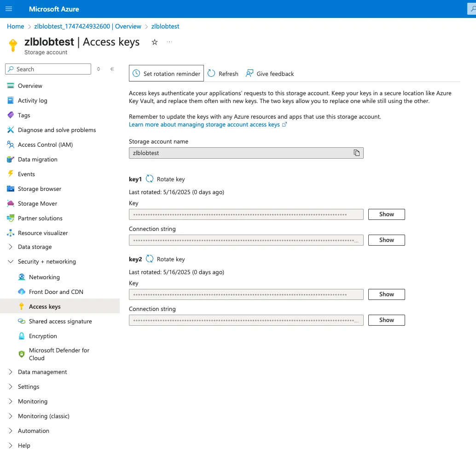Click the sidebar Search field
Screen dimensions: 476x466
click(48, 69)
